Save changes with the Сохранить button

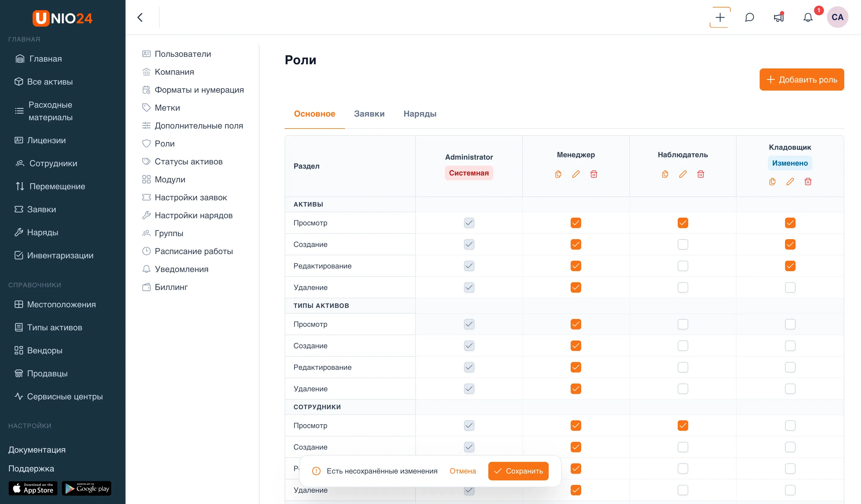(x=518, y=471)
